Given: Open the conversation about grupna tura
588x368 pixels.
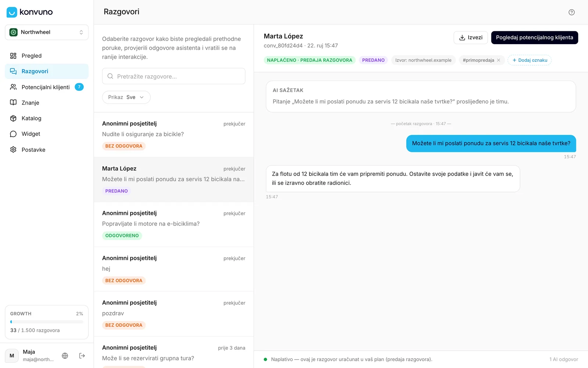Looking at the screenshot, I should (x=174, y=353).
